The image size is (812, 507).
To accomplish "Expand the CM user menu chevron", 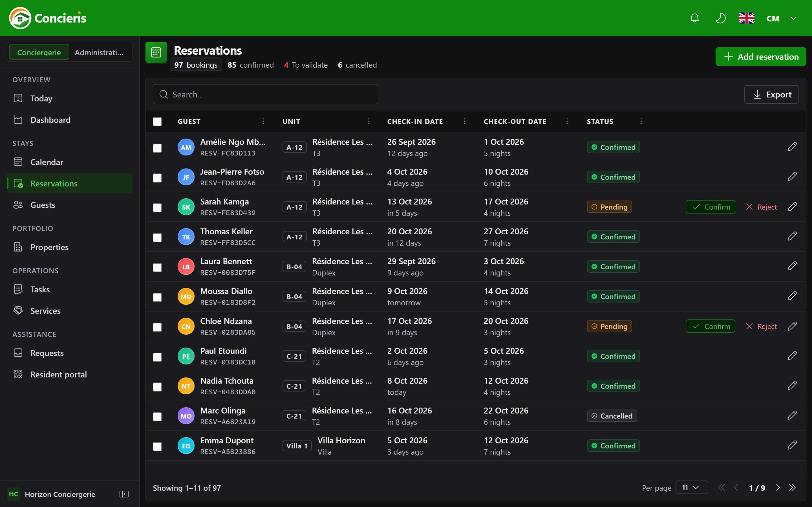I will [793, 18].
